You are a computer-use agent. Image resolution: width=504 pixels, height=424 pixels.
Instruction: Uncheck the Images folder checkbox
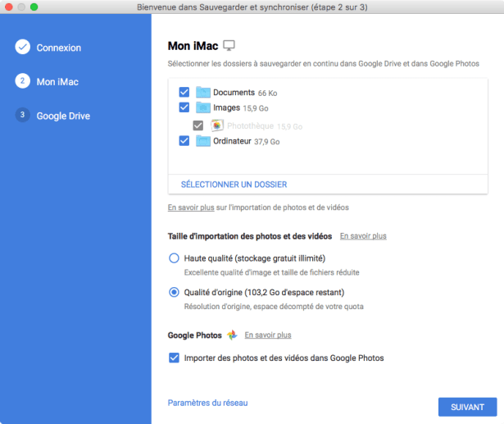tap(184, 107)
